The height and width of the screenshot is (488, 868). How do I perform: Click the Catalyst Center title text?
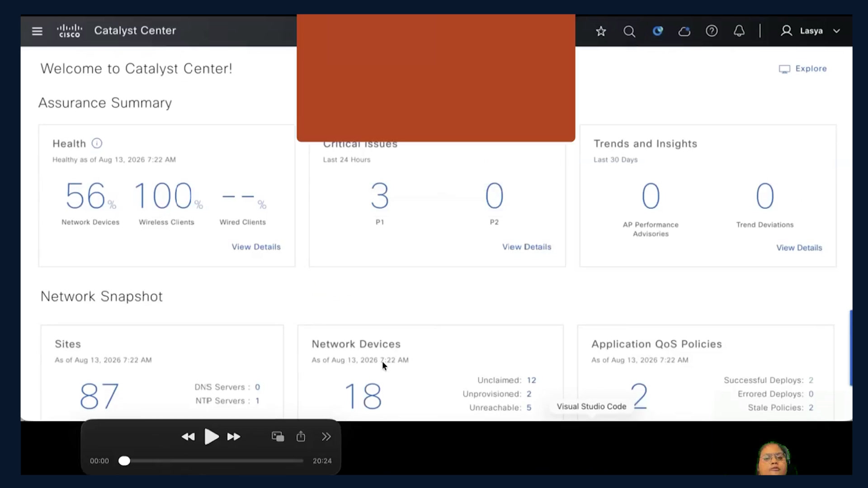click(135, 31)
